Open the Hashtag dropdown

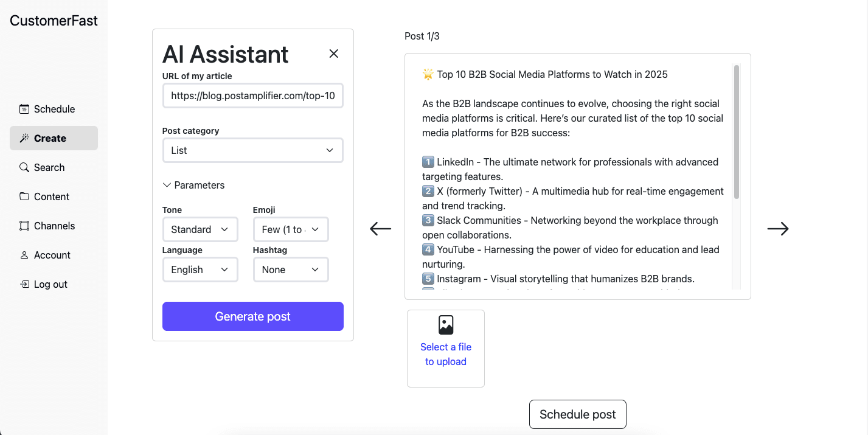point(290,270)
